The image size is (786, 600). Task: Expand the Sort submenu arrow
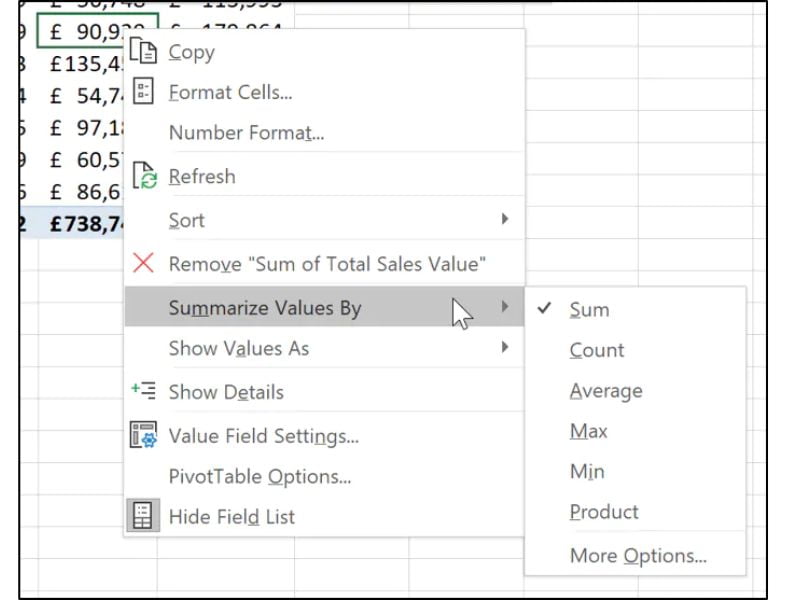coord(505,219)
